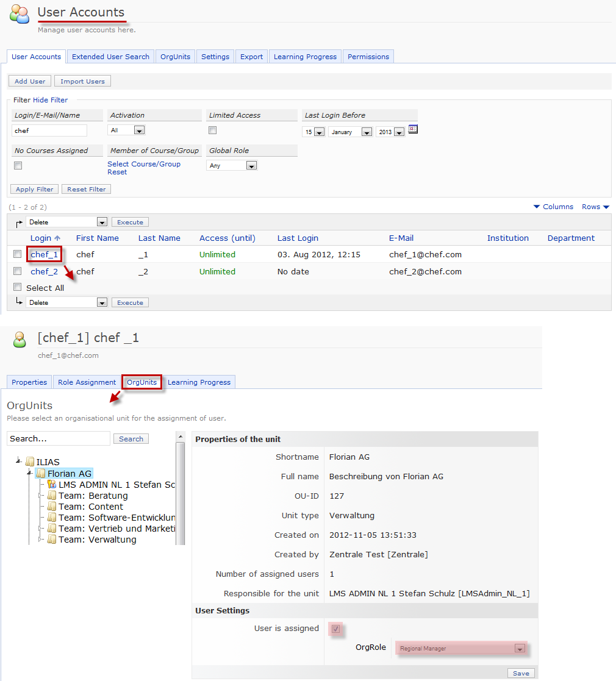Tick the checkbox for the chef_2 row
Image resolution: width=616 pixels, height=681 pixels.
(18, 271)
